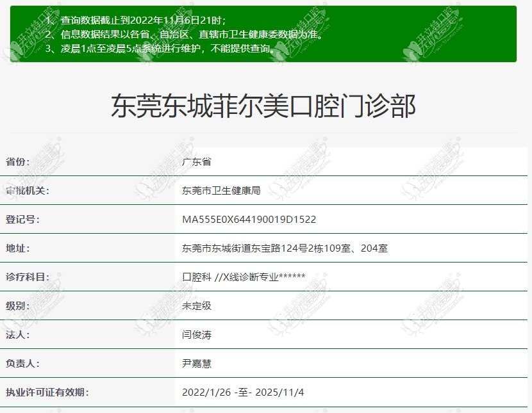Click the 登记号 label
Screen dimensions: 532x413
(22, 219)
